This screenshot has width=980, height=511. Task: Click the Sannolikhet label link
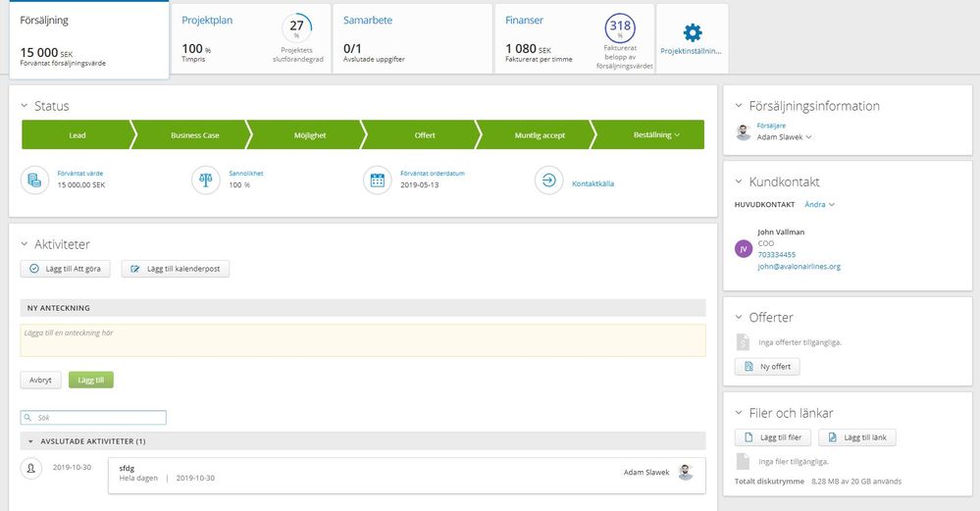pos(245,174)
